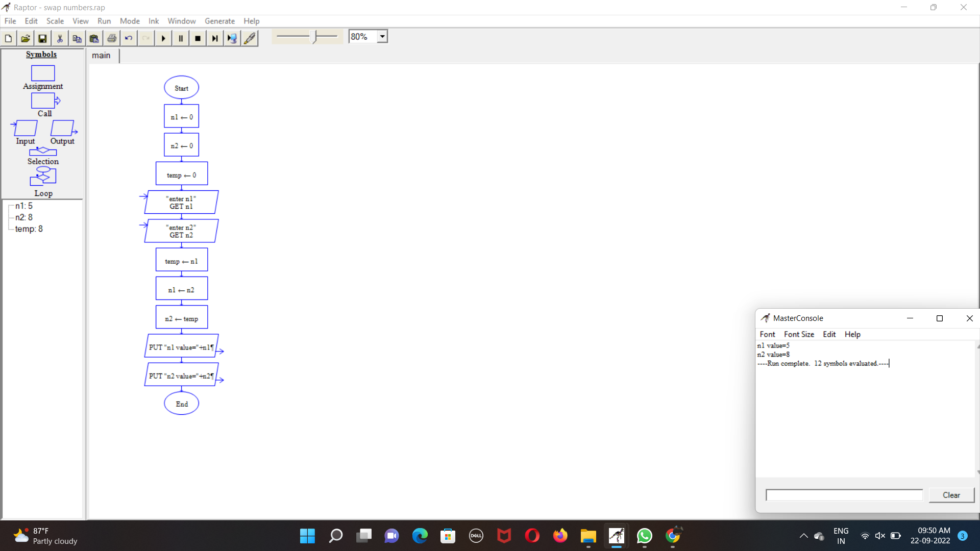The image size is (980, 551).
Task: Click the Save diskette toolbar icon
Action: point(43,38)
